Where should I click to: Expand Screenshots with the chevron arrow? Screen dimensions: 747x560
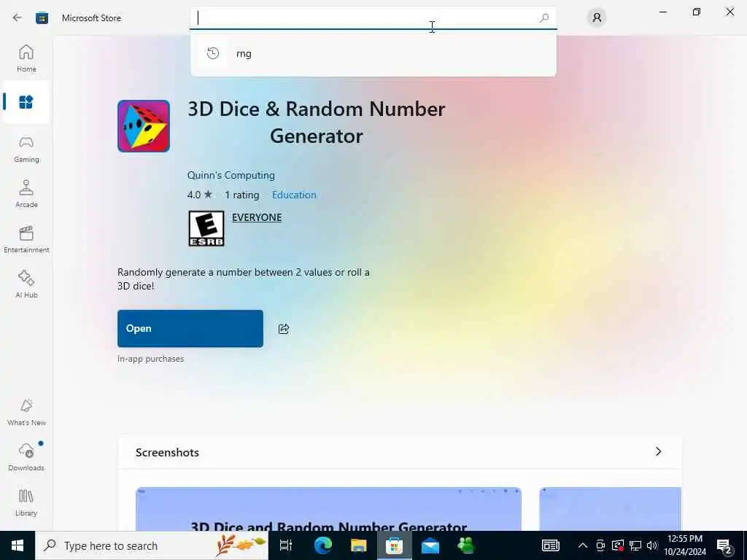pos(659,451)
